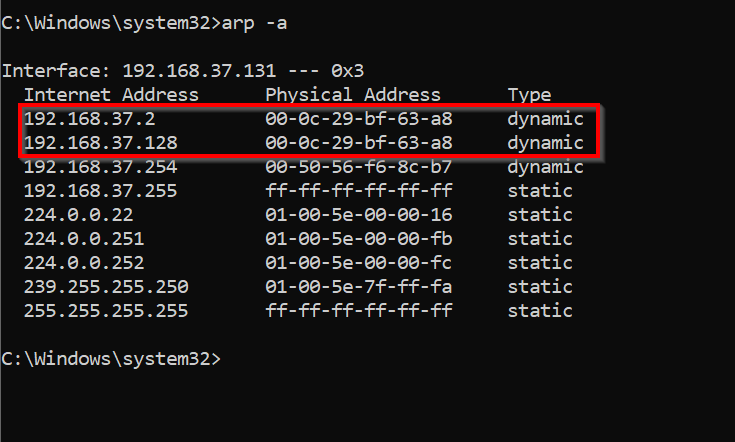Select IP address 239.255.255.250
This screenshot has width=735, height=442.
click(x=106, y=286)
